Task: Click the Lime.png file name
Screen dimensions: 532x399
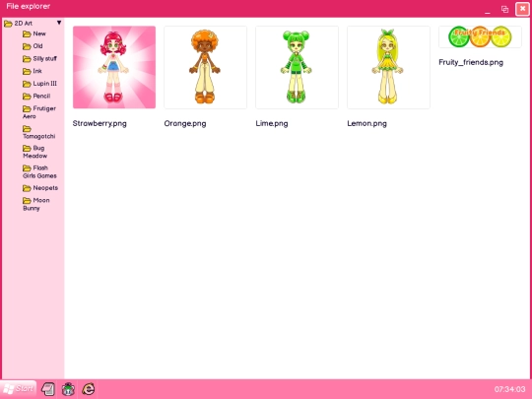Action: coord(272,123)
